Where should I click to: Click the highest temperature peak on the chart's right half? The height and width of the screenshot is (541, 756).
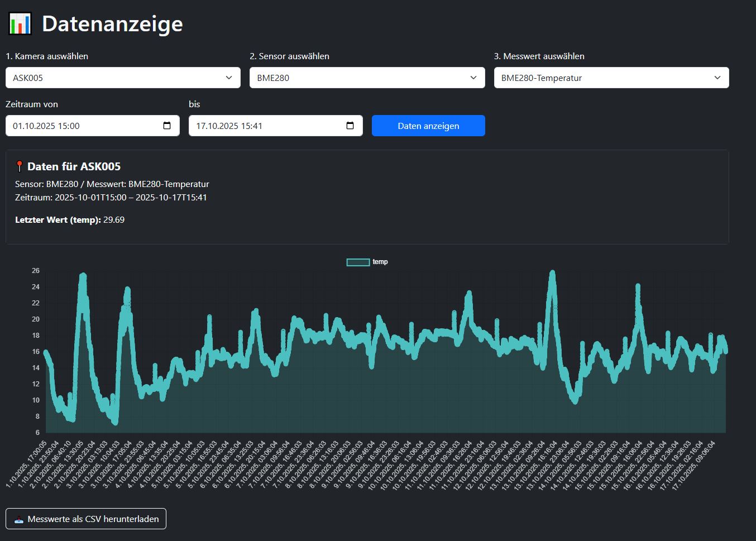[552, 273]
